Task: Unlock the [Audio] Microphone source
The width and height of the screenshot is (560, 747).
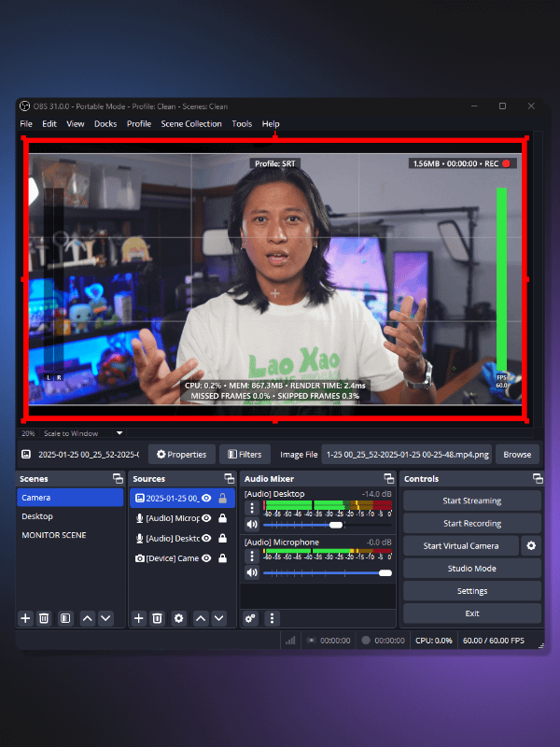Action: [x=222, y=518]
